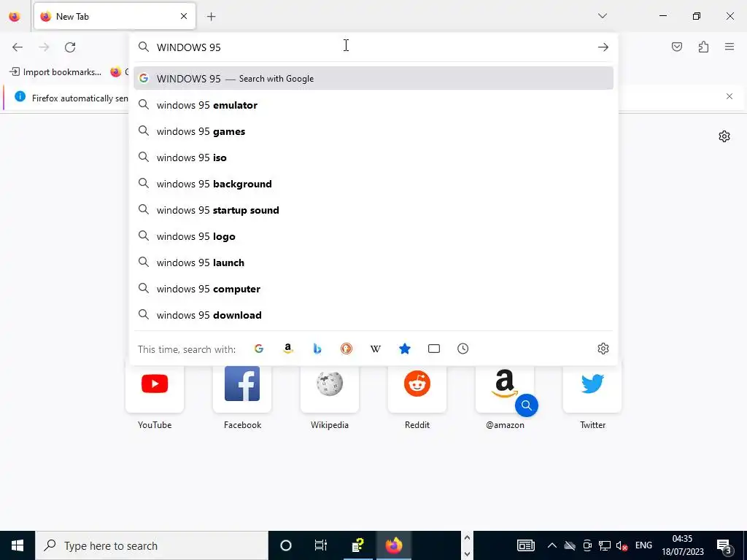Choose suggestion windows 95 background
Viewport: 747px width, 560px height.
tap(373, 184)
